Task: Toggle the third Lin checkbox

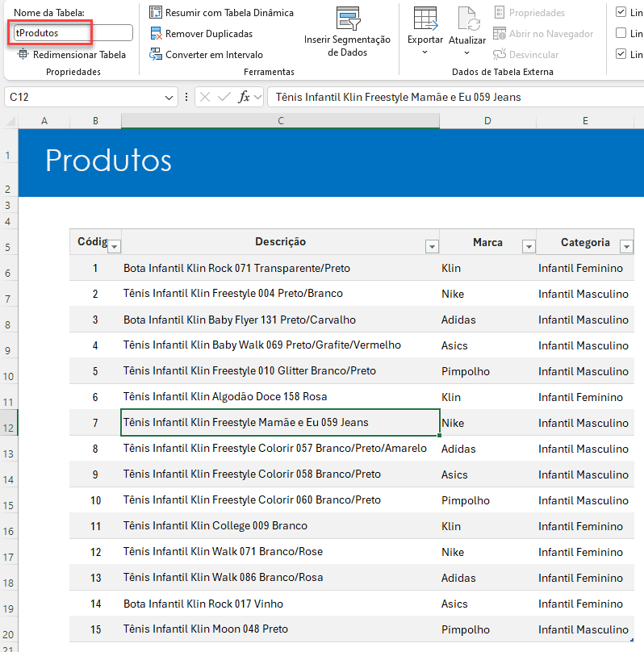Action: pyautogui.click(x=621, y=53)
